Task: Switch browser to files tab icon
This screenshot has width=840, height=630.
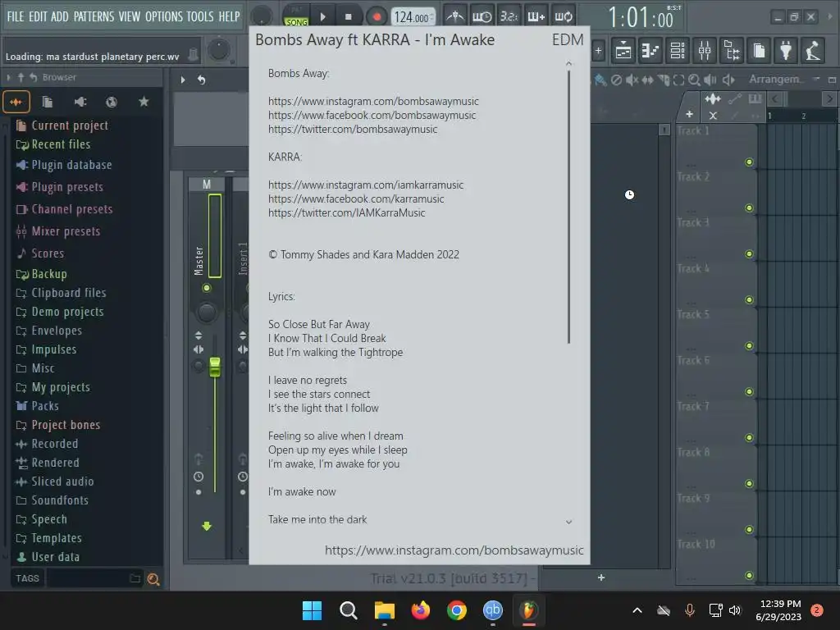Action: coord(47,102)
